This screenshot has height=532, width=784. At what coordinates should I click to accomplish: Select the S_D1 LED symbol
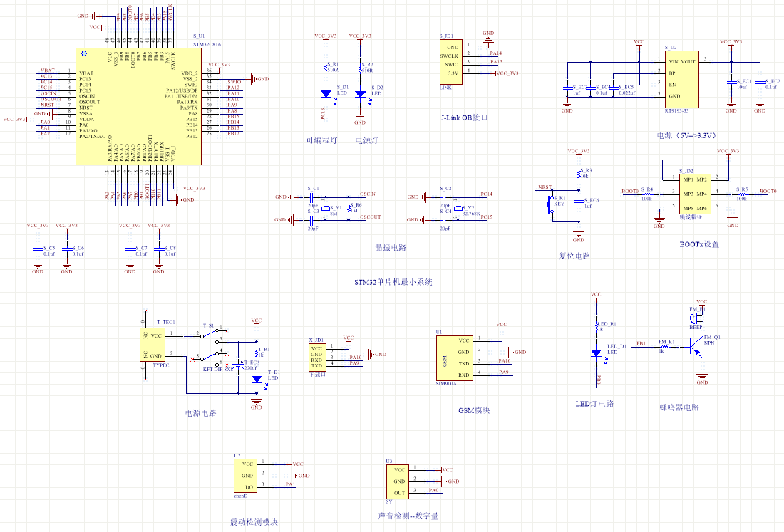tap(326, 94)
